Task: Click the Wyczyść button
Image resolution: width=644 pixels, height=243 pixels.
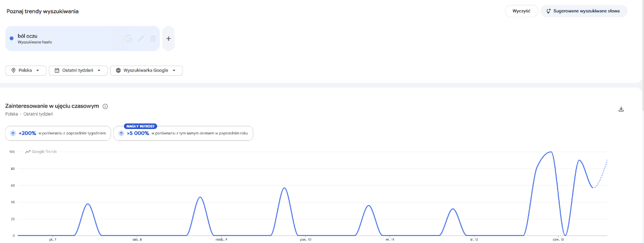Action: point(522,11)
